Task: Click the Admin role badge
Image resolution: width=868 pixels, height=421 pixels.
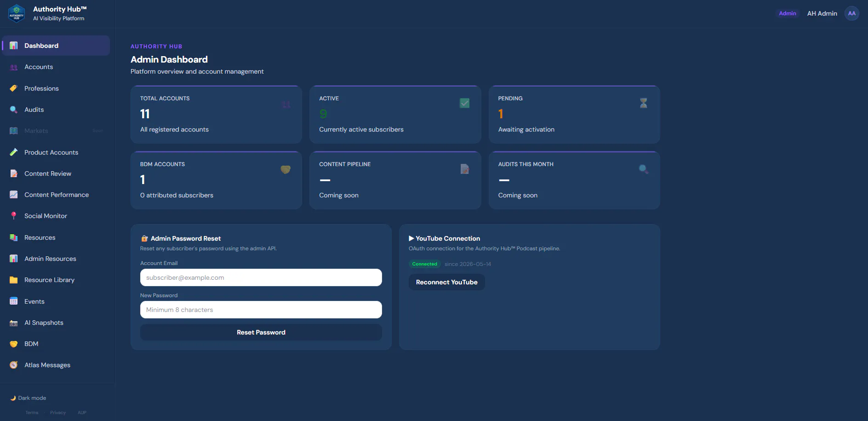Action: click(x=788, y=13)
